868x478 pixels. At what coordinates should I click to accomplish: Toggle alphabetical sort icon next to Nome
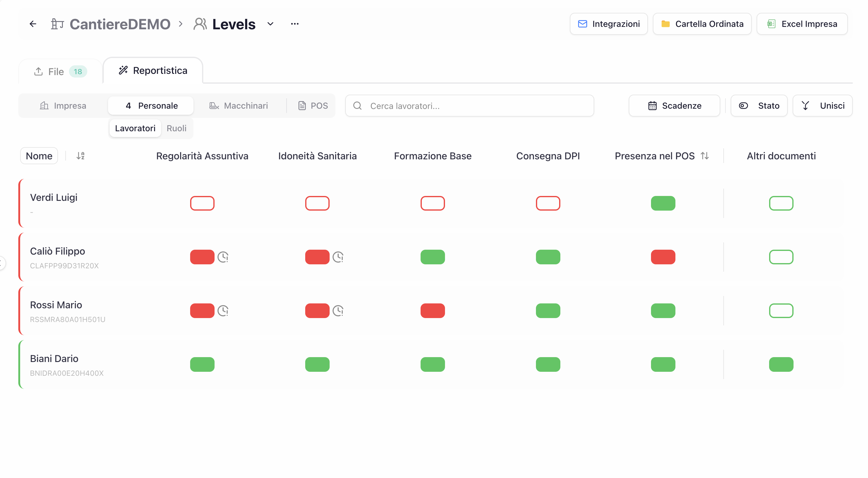point(81,156)
